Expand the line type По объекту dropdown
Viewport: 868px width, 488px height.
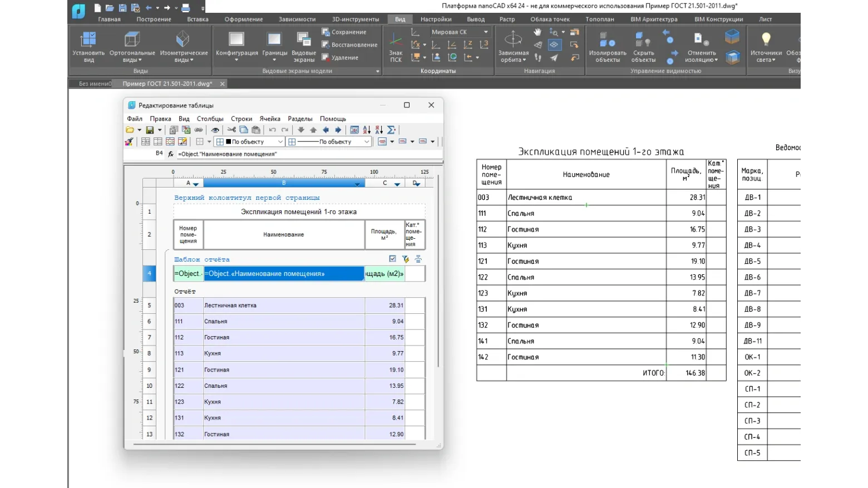pos(366,142)
